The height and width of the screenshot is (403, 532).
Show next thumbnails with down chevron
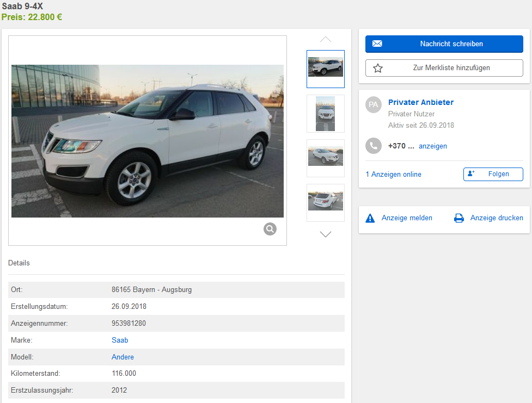click(326, 234)
